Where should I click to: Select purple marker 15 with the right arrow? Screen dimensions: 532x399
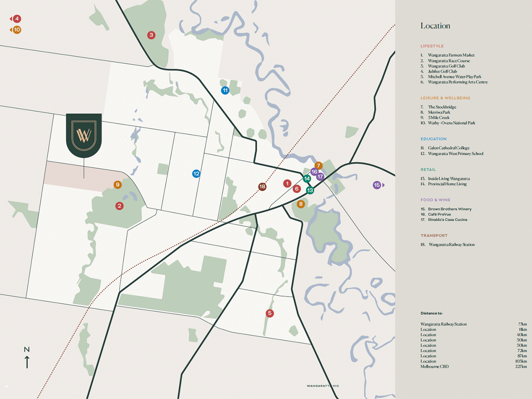tap(377, 185)
